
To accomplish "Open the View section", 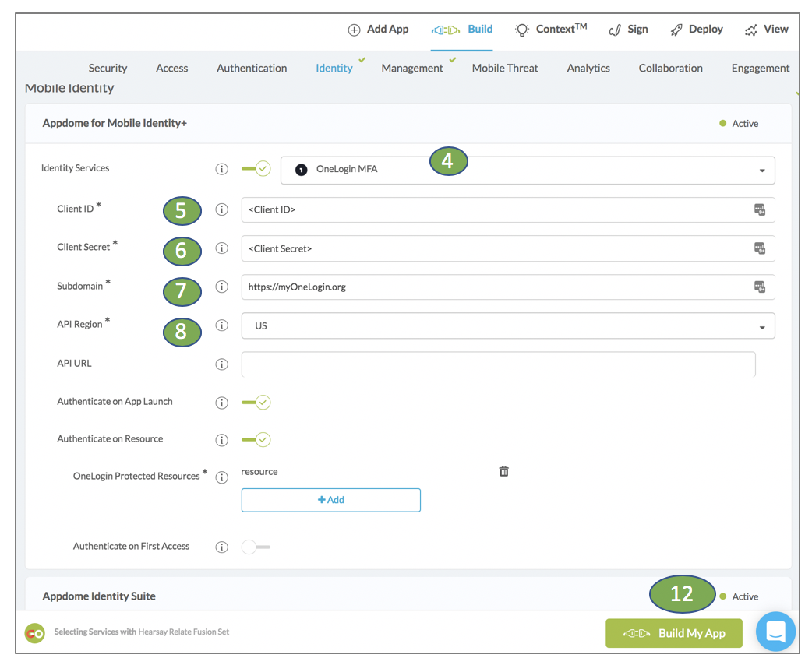I will 767,30.
